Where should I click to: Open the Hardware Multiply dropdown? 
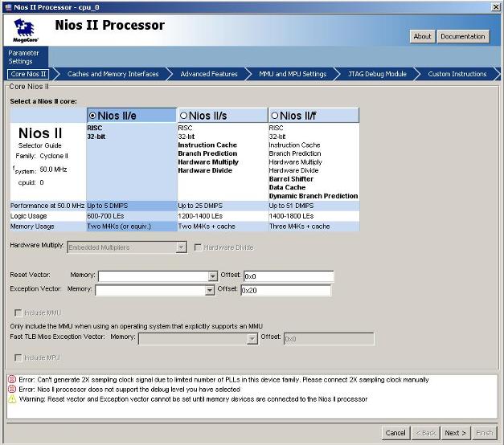pos(182,247)
